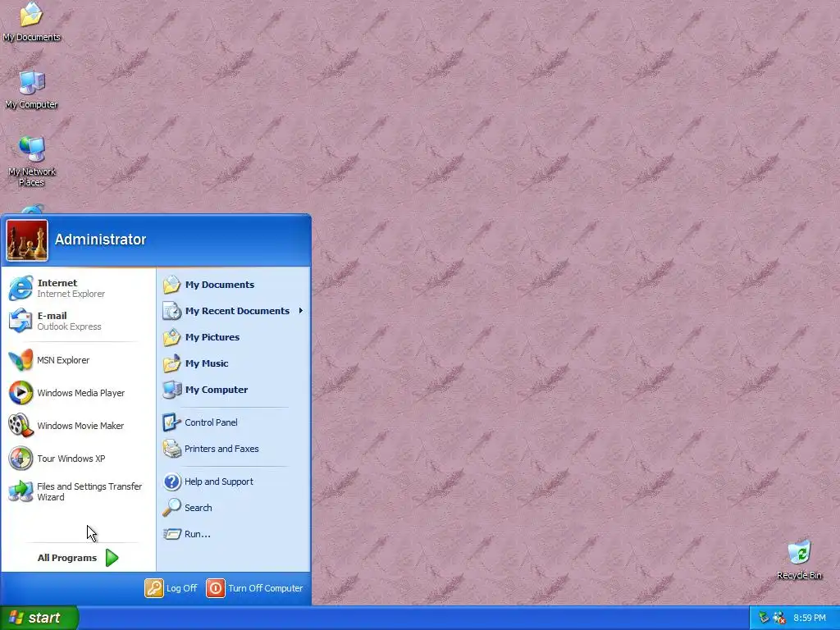Open Tour Windows XP icon

pos(21,459)
